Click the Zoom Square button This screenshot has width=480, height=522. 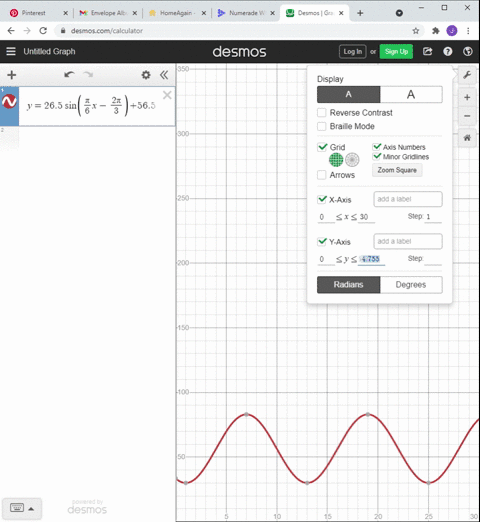click(x=397, y=170)
